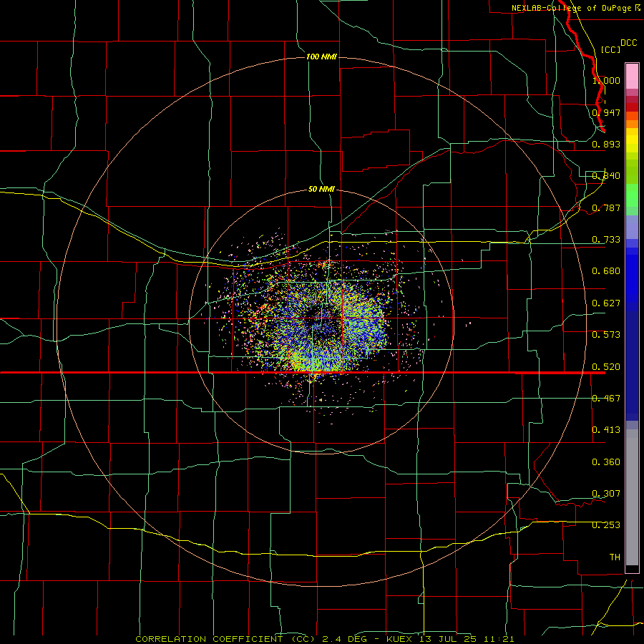644x644 pixels.
Task: Click the 0.467 scale value
Action: click(606, 399)
